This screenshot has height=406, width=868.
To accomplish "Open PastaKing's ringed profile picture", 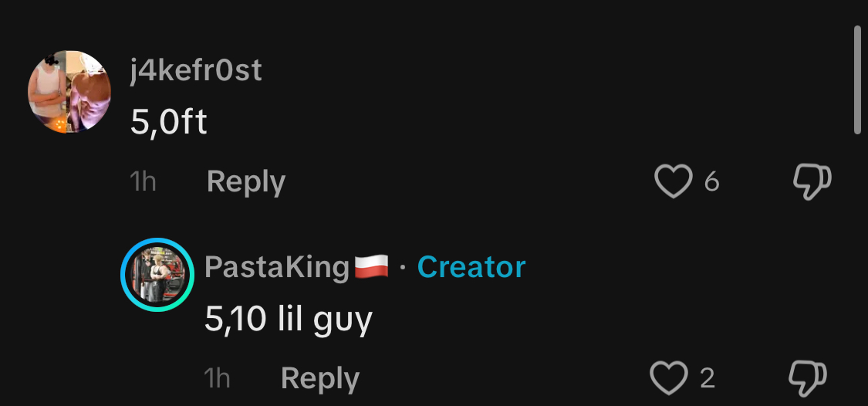I will coord(157,275).
